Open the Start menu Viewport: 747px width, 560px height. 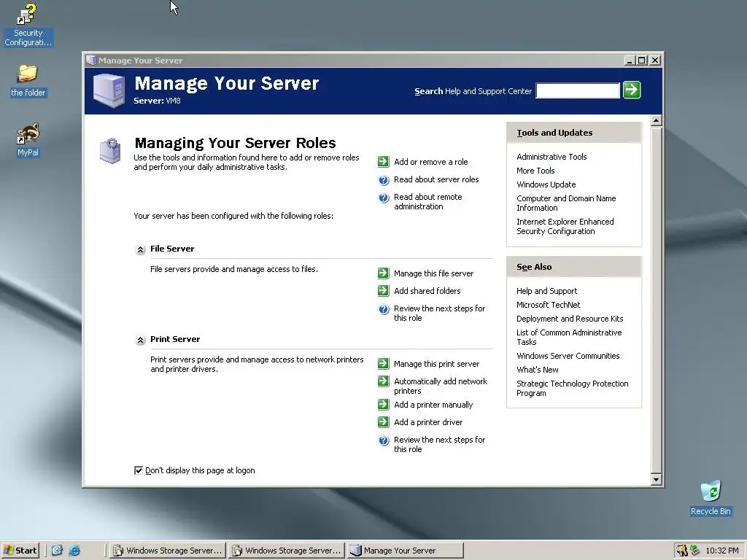(x=20, y=551)
